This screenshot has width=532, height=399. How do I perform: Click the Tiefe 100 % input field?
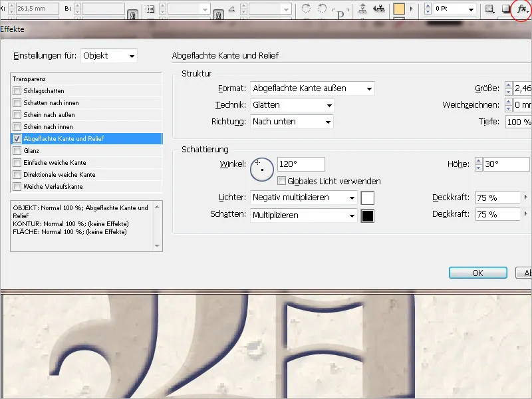pyautogui.click(x=519, y=122)
